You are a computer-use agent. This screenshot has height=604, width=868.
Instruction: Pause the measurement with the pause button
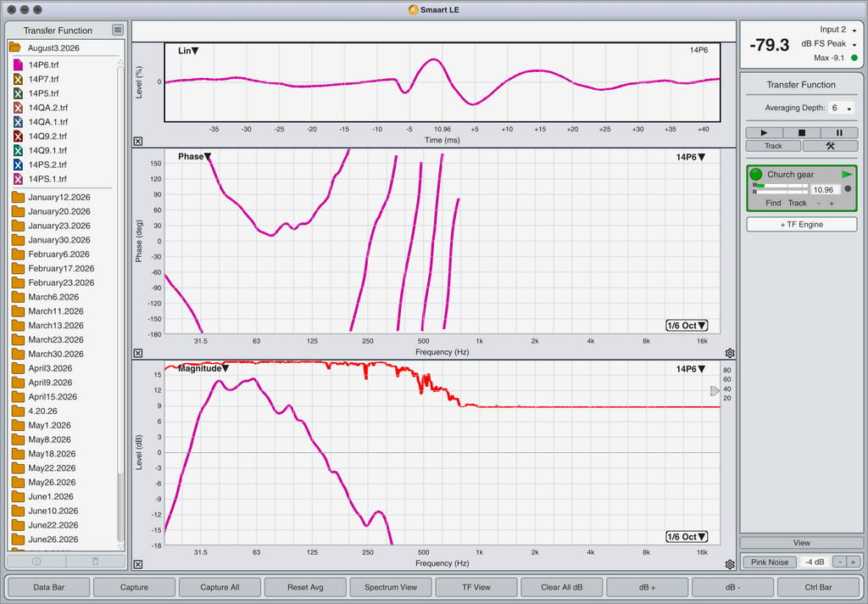click(x=839, y=132)
